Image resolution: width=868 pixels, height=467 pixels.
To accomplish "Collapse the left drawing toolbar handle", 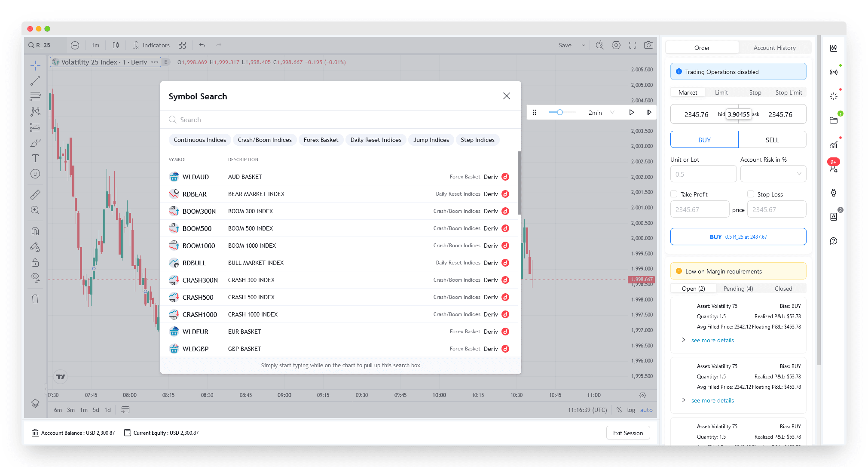I will coord(46,389).
